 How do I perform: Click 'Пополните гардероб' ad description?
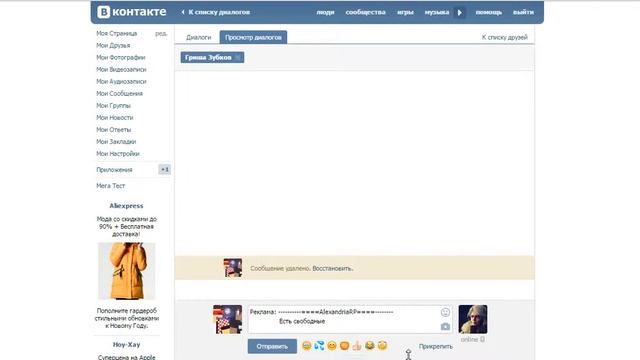click(x=127, y=318)
